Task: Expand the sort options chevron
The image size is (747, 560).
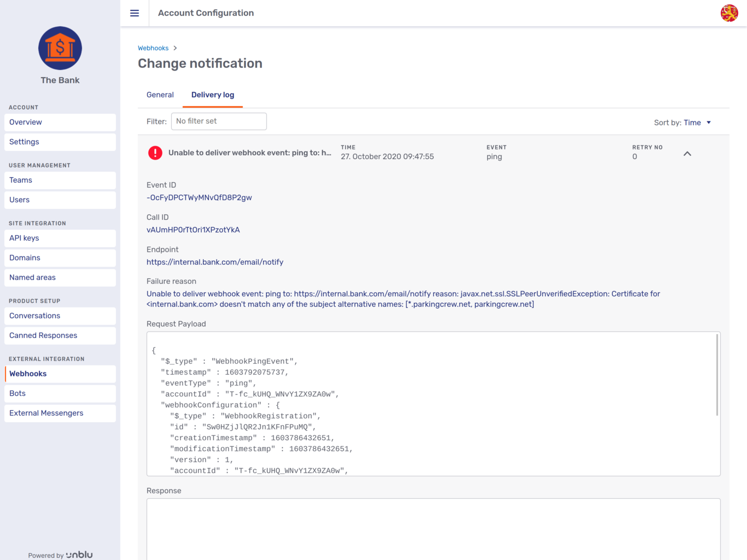Action: click(x=709, y=122)
